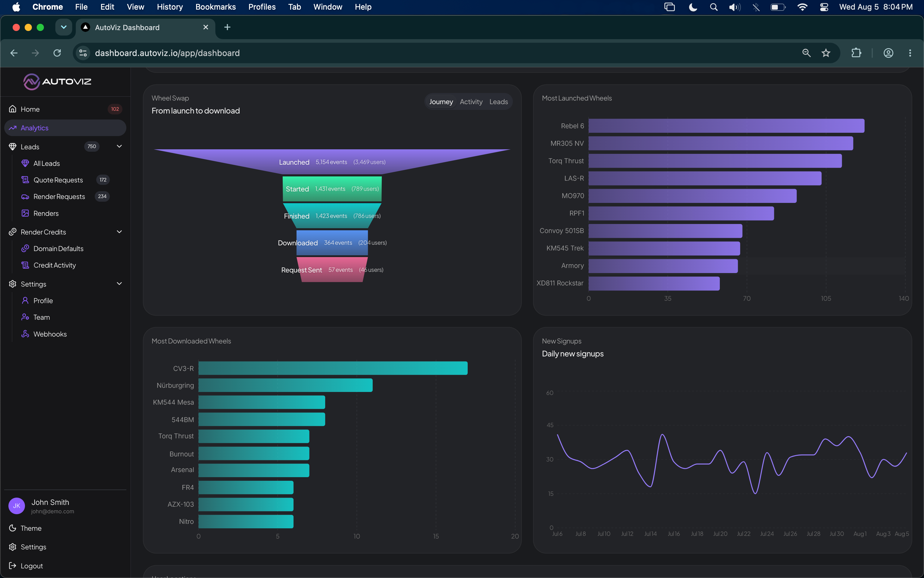The image size is (924, 578).
Task: Click the Request Sent funnel segment
Action: coord(332,269)
